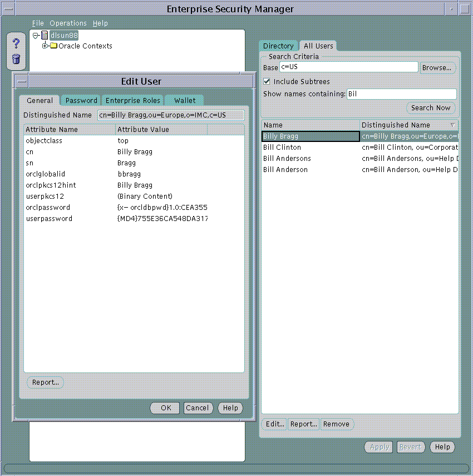Click the Base input field
This screenshot has height=476, width=473.
coord(348,67)
